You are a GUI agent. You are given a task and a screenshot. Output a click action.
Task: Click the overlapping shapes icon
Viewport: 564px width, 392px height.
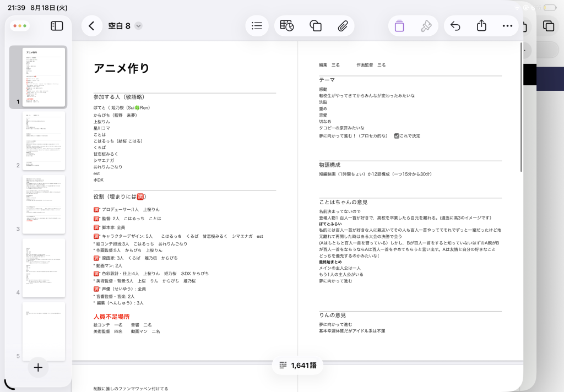pos(316,26)
